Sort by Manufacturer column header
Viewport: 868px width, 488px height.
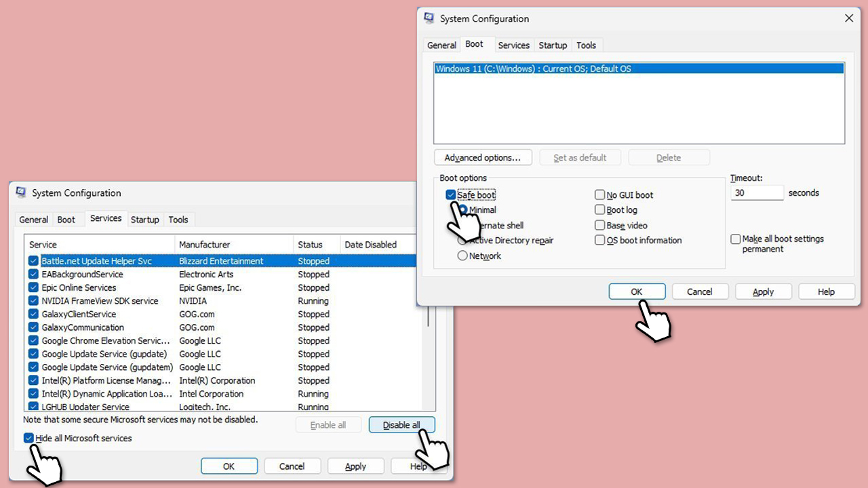coord(234,245)
